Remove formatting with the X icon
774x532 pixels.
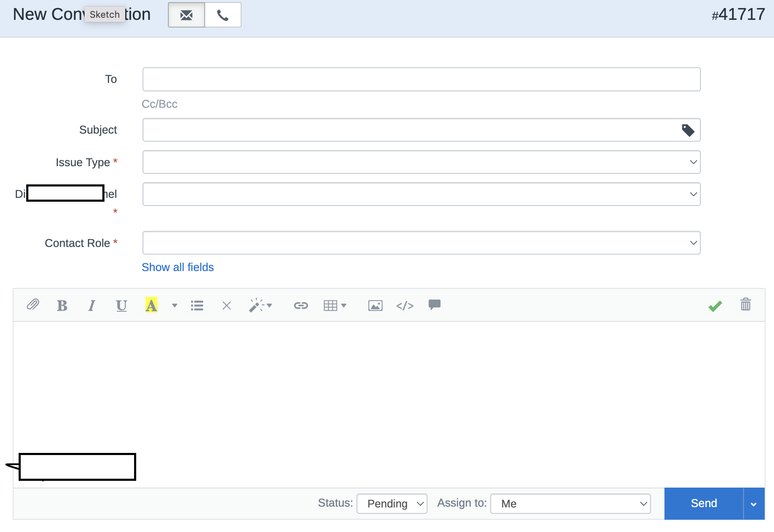[x=227, y=305]
